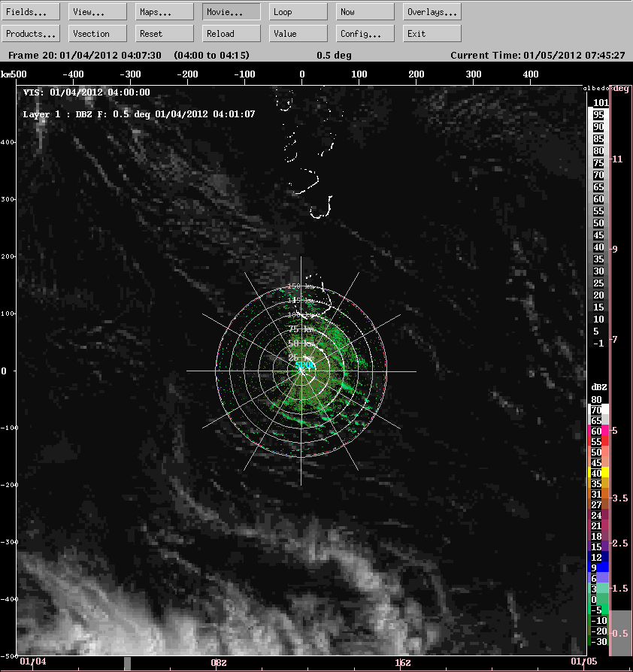
Task: Toggle the Vsection cross-section mode
Action: pyautogui.click(x=98, y=34)
